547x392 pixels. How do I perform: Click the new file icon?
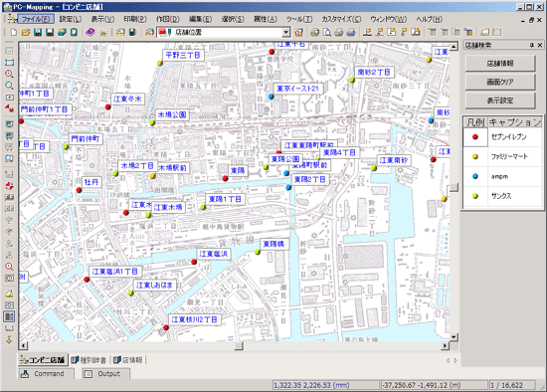click(x=14, y=33)
